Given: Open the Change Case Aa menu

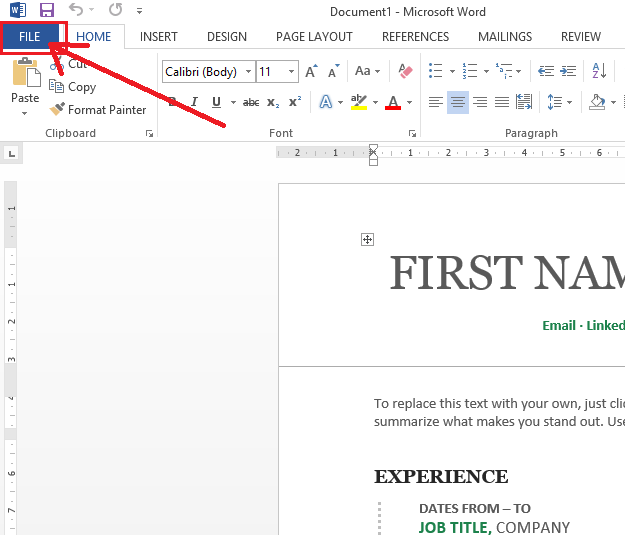Looking at the screenshot, I should pyautogui.click(x=367, y=71).
